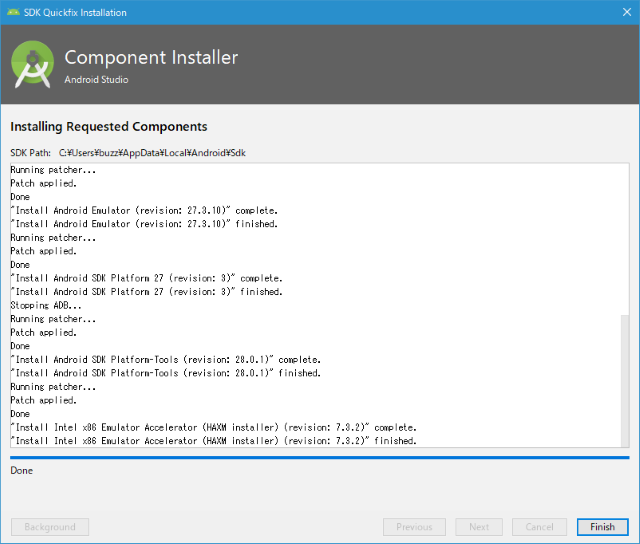The height and width of the screenshot is (544, 640).
Task: Click the SDK Path value text
Action: click(152, 153)
